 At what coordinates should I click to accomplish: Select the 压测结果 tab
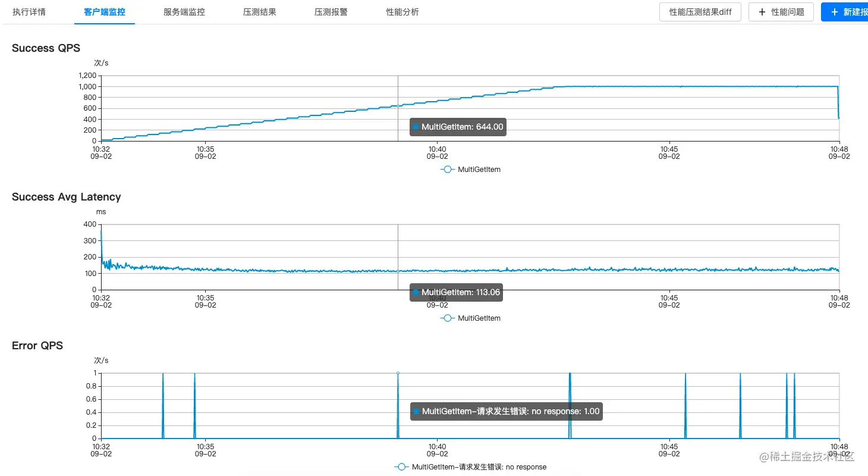[x=260, y=12]
